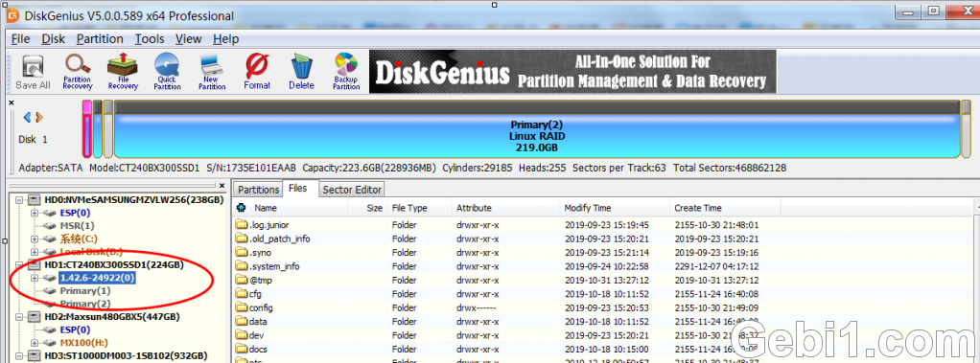Open the Disk menu
This screenshot has width=980, height=363.
[x=54, y=38]
